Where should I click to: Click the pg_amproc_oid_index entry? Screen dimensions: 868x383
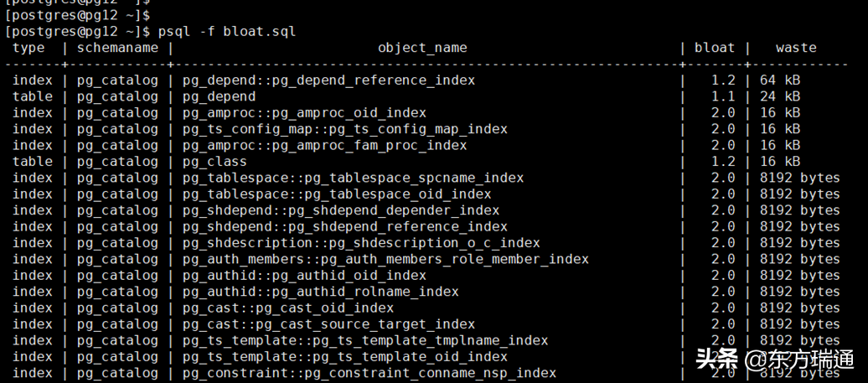click(304, 113)
